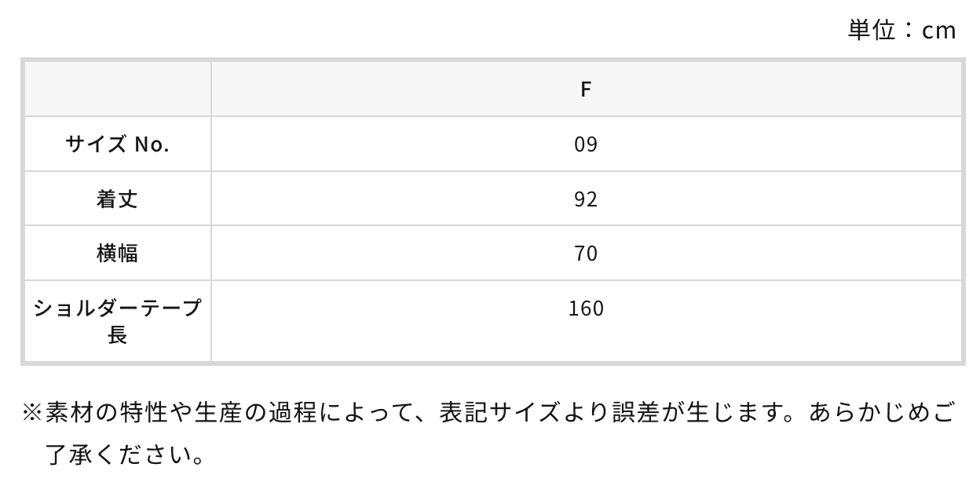Click the shoulder tape length value 160
Screen dimensions: 980x482
[x=586, y=309]
